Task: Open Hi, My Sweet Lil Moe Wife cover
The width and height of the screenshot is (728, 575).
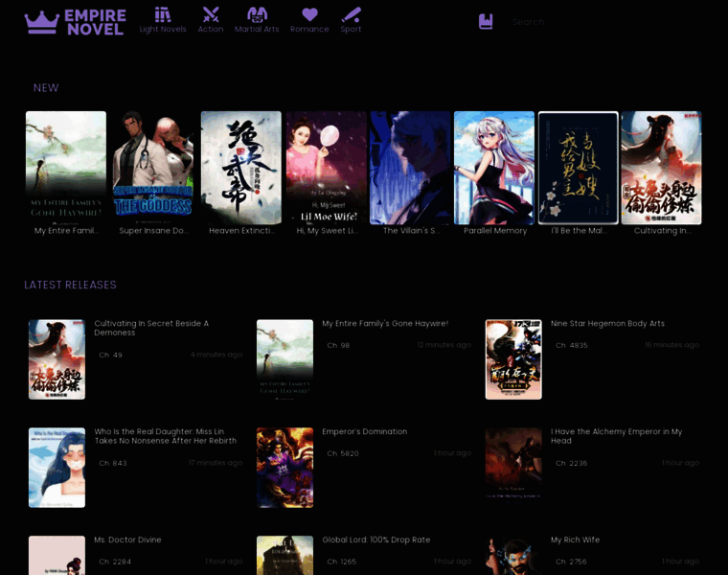Action: (327, 168)
